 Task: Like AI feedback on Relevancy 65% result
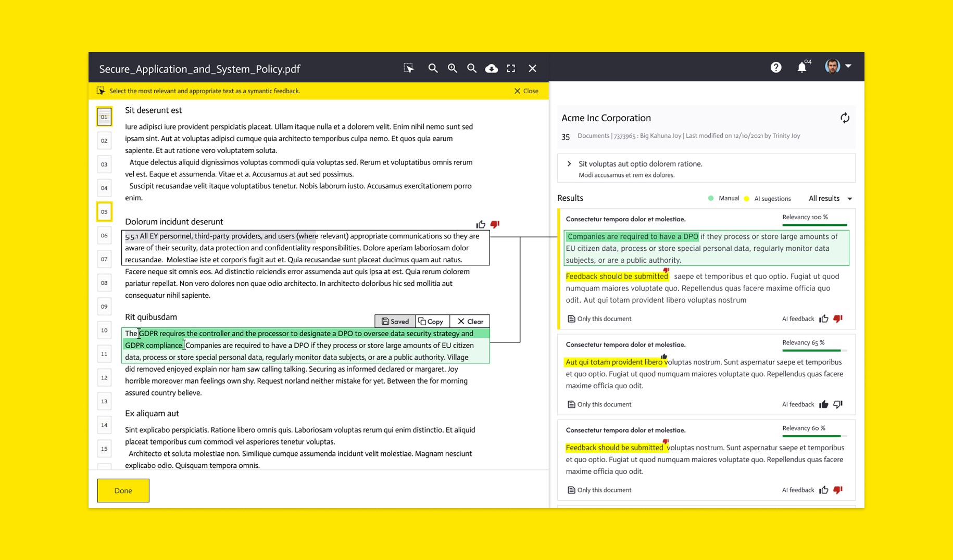(x=823, y=404)
